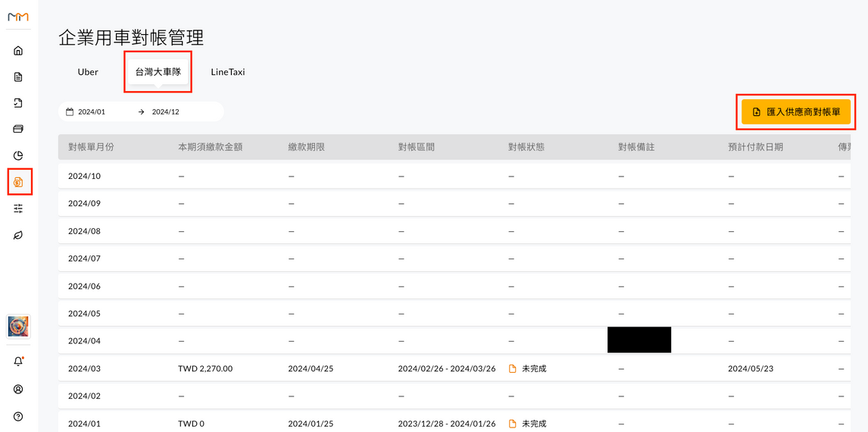Click the MM logo in sidebar
Screen dimensions: 868x432
(18, 17)
